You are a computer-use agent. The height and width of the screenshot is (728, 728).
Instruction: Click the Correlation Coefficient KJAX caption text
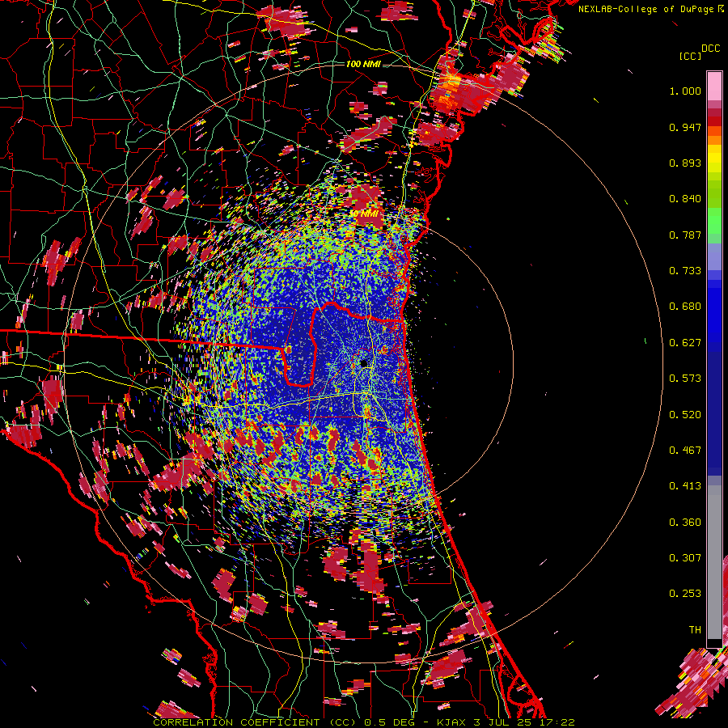(364, 722)
